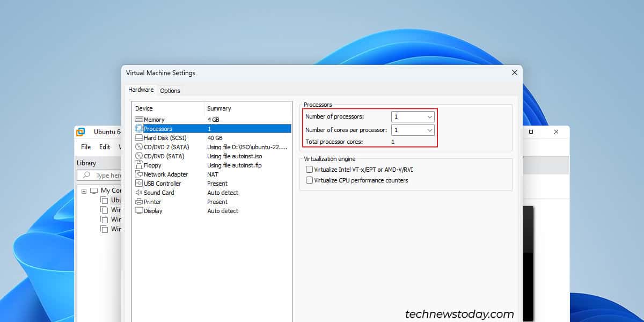Select the Floppy device icon
The width and height of the screenshot is (644, 322).
[138, 165]
